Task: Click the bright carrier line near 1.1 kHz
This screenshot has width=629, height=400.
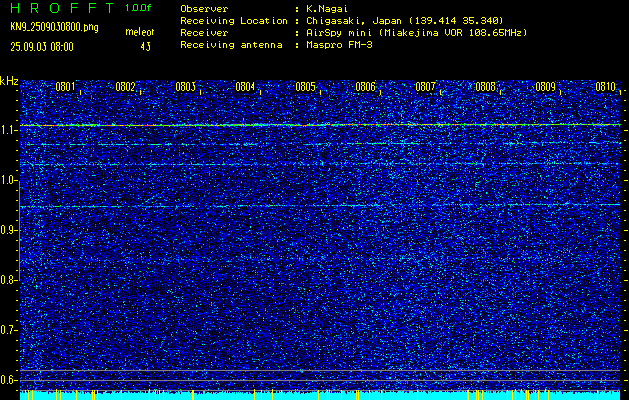Action: pyautogui.click(x=320, y=125)
